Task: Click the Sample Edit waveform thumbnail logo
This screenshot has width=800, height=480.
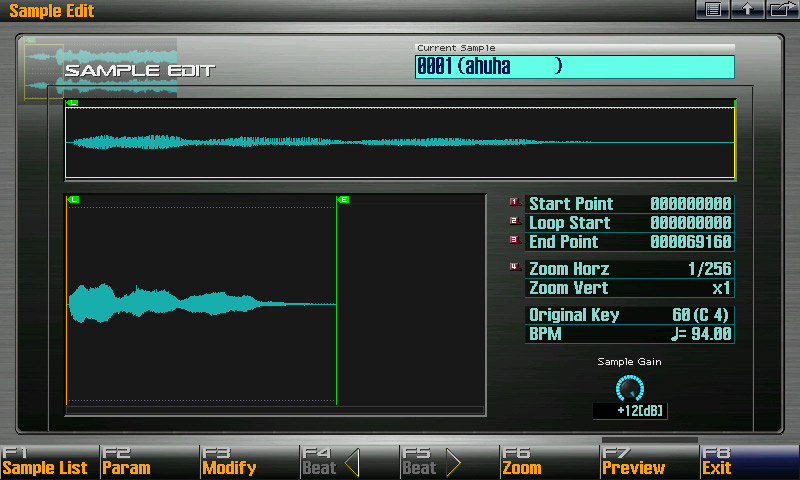Action: 100,71
